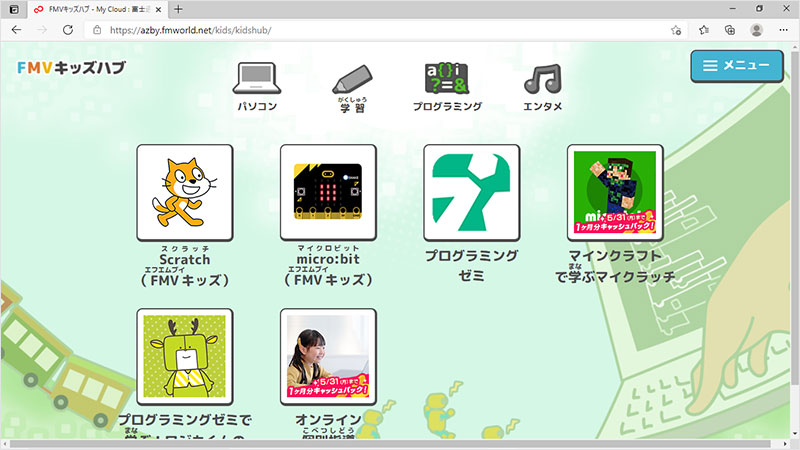Screen dimensions: 800x450
Task: Open the プログラミングゼミ green logo tile
Action: point(471,192)
